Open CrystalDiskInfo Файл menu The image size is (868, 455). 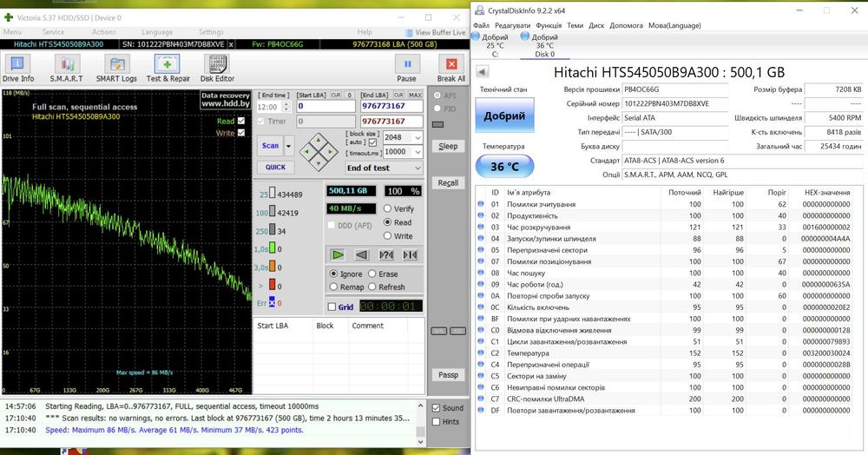point(481,25)
